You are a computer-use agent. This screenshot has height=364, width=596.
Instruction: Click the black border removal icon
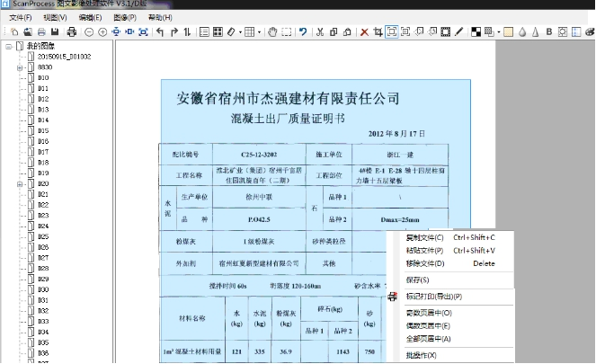coord(446,32)
